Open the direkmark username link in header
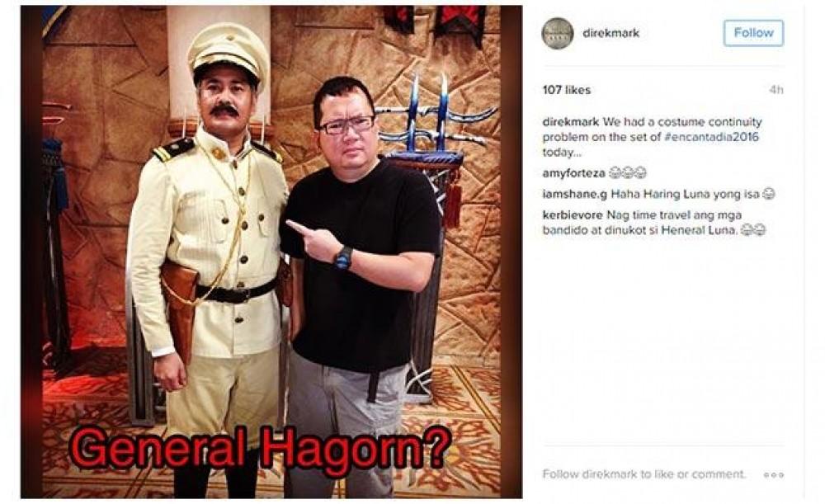 tap(610, 33)
